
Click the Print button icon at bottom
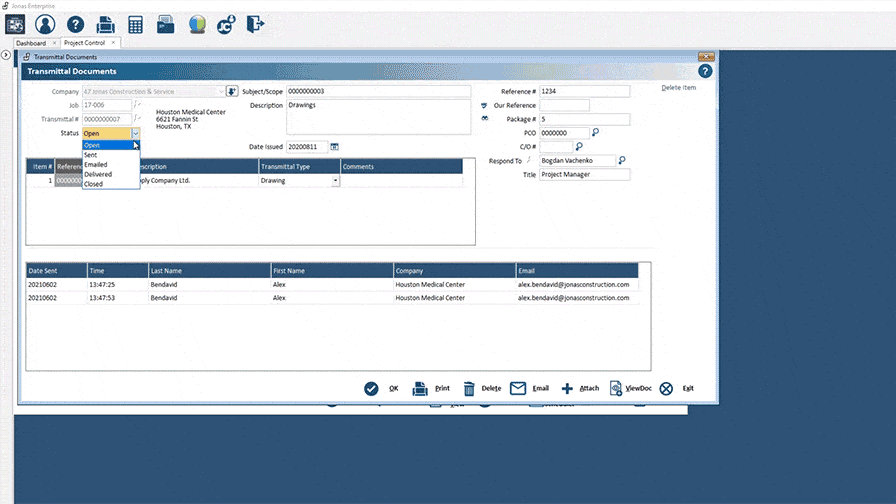click(x=420, y=389)
